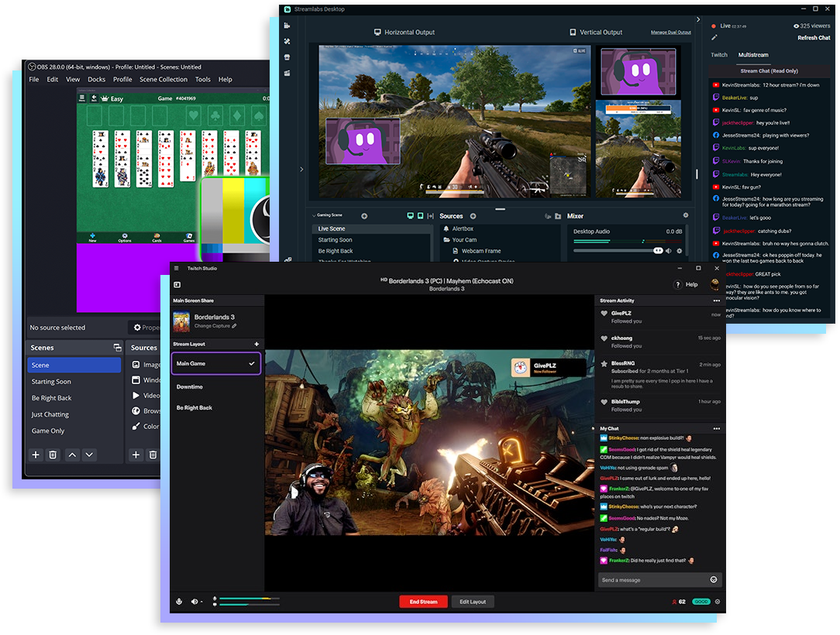This screenshot has width=840, height=635.
Task: Switch to the Twitch chat tab
Action: 719,55
